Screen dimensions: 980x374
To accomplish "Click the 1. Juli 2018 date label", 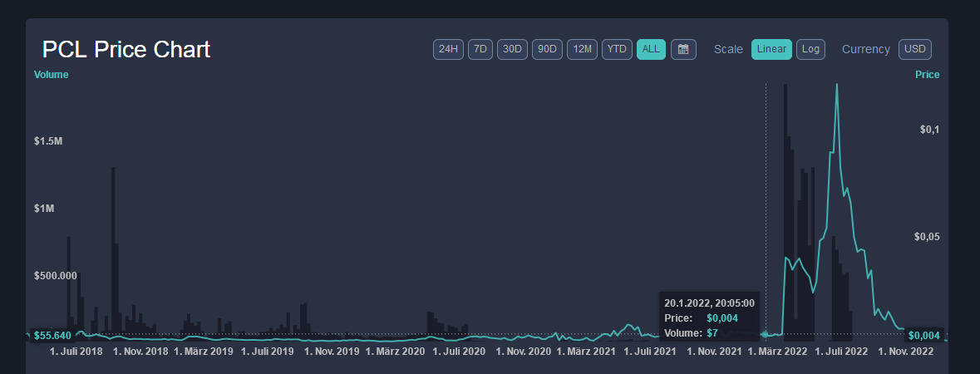I will pyautogui.click(x=76, y=352).
